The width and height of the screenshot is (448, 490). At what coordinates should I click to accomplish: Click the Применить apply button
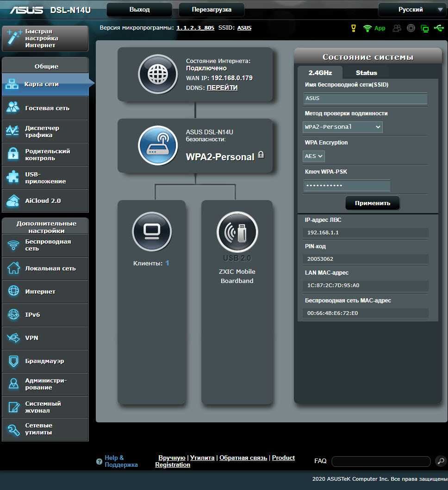pos(373,203)
